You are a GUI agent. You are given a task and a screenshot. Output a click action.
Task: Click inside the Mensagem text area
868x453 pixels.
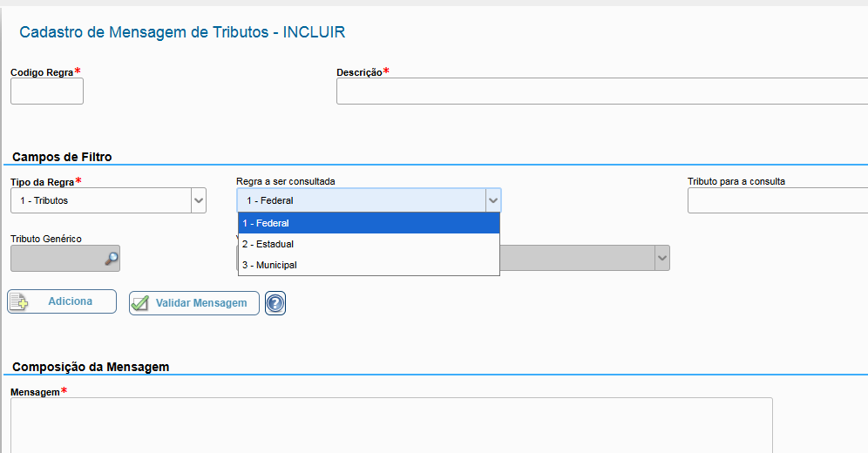391,425
